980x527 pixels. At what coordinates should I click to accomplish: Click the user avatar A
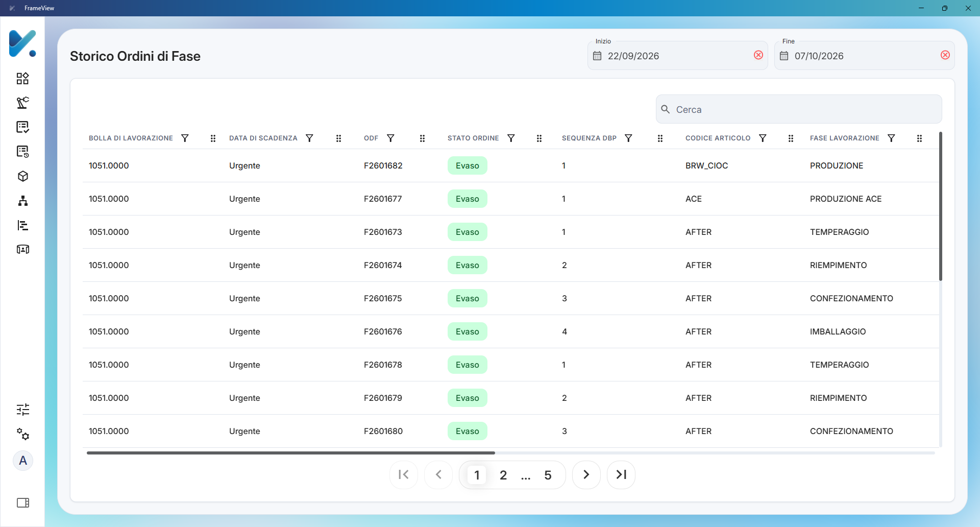(x=23, y=461)
